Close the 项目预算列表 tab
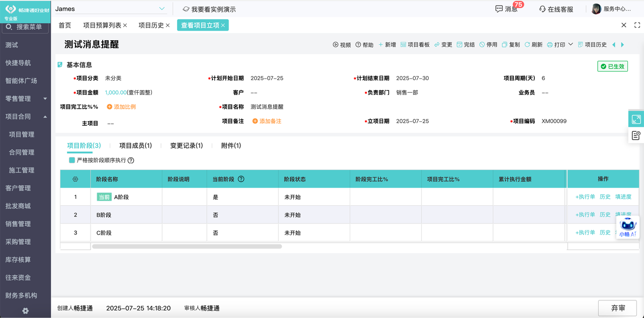644x318 pixels. [125, 25]
